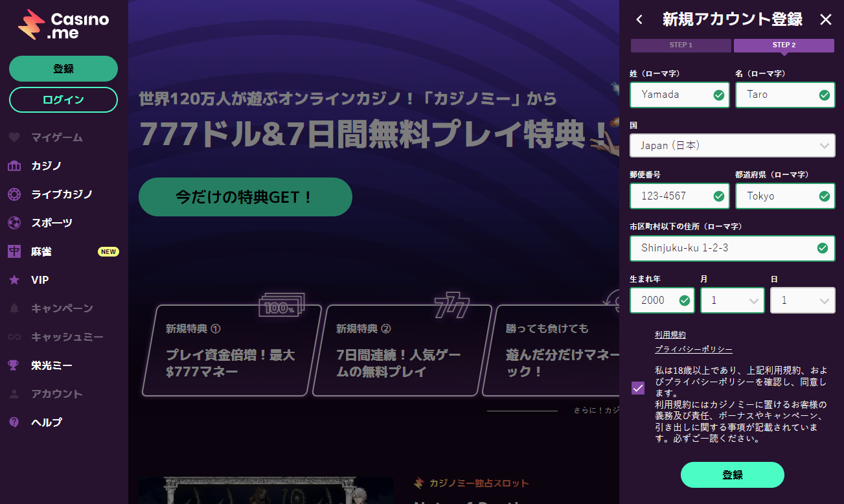Click the address field with Shinjuku-ku 1-2-3

(733, 248)
